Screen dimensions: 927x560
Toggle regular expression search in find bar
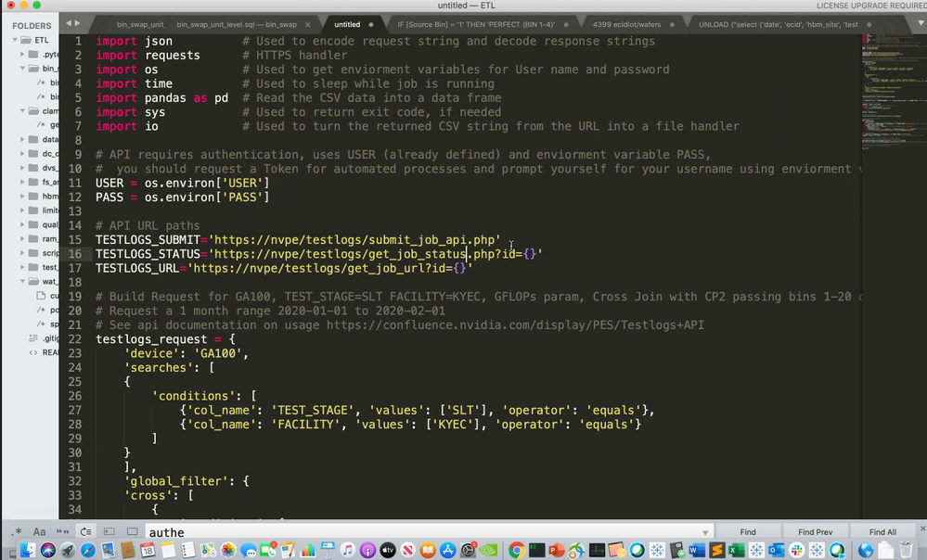pyautogui.click(x=17, y=531)
